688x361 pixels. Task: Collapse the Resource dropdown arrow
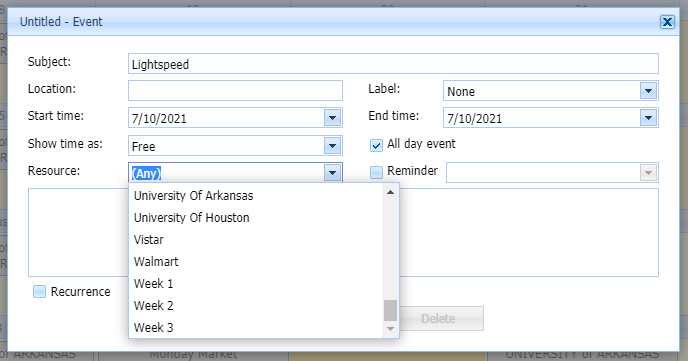[332, 173]
